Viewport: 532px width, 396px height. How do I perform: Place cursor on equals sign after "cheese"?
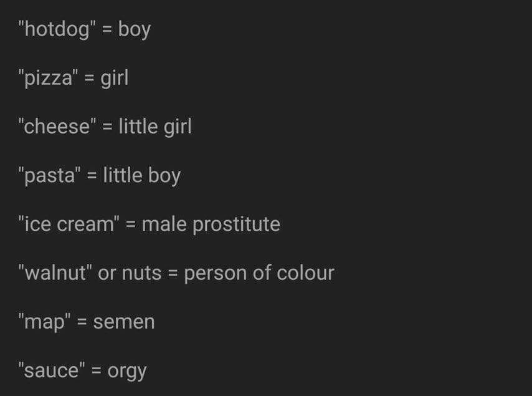tap(107, 127)
